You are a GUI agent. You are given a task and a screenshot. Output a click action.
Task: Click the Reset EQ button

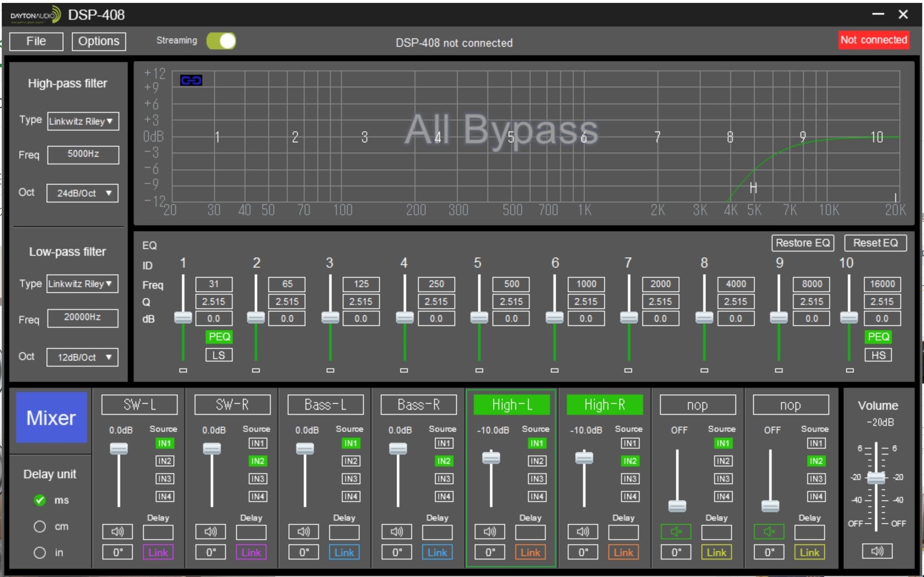[x=875, y=243]
